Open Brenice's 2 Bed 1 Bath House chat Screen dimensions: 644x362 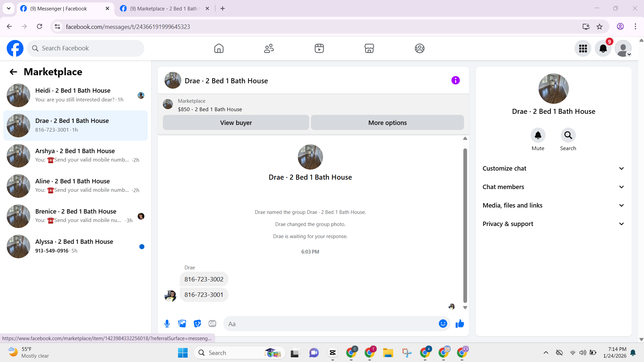76,216
